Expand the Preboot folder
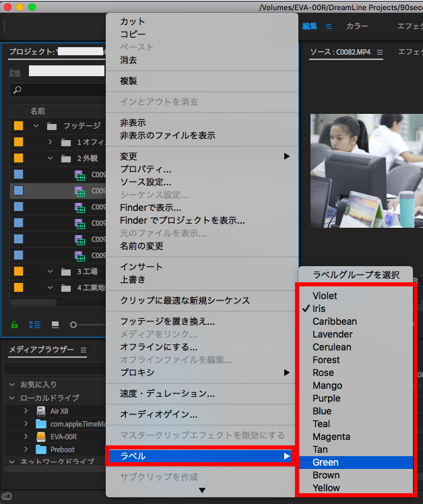423x504 pixels. (26, 449)
